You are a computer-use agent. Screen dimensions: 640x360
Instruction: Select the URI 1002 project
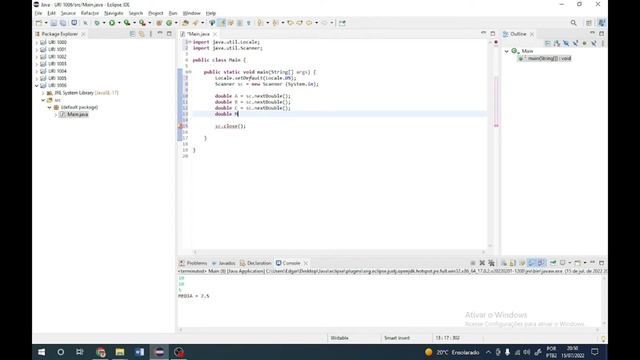coord(53,57)
